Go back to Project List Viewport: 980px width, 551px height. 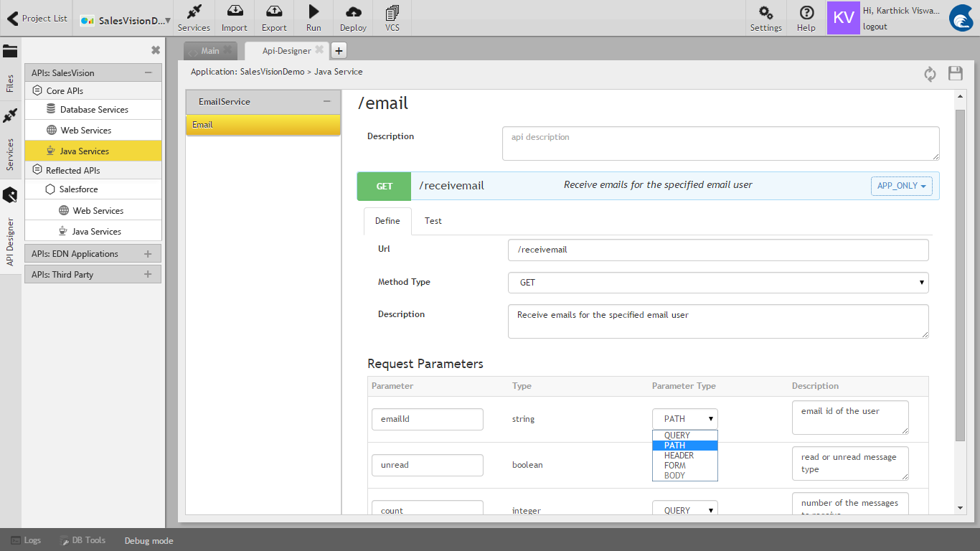point(37,19)
